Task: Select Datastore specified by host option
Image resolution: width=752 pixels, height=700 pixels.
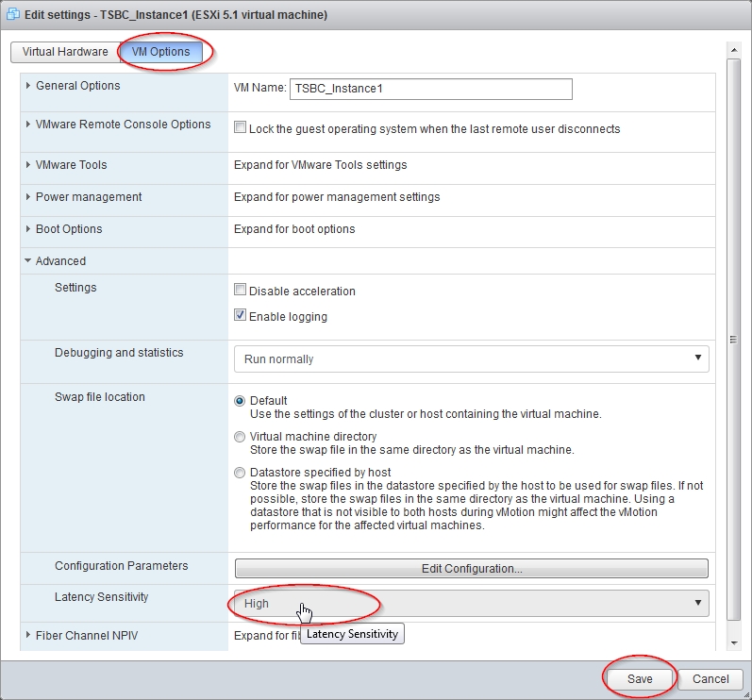Action: [240, 473]
